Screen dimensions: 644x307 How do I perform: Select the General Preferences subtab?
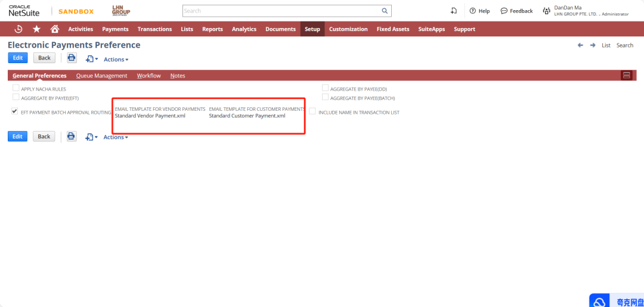[x=39, y=76]
